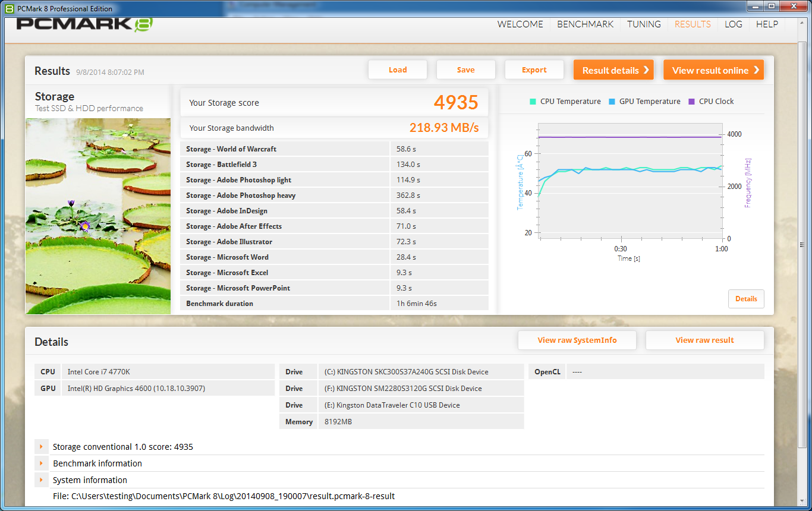This screenshot has height=511, width=812.
Task: Select the Storage - Adobe InDesign row
Action: [334, 211]
